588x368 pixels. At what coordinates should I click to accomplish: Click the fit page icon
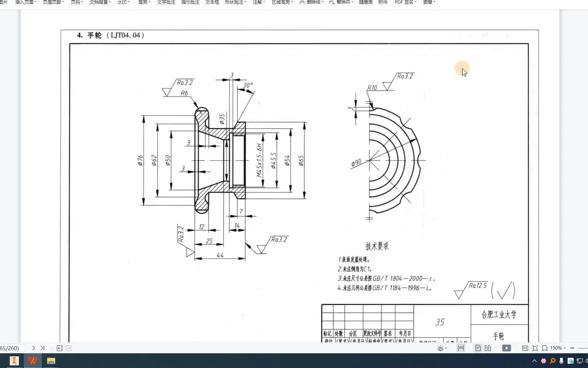(x=535, y=348)
